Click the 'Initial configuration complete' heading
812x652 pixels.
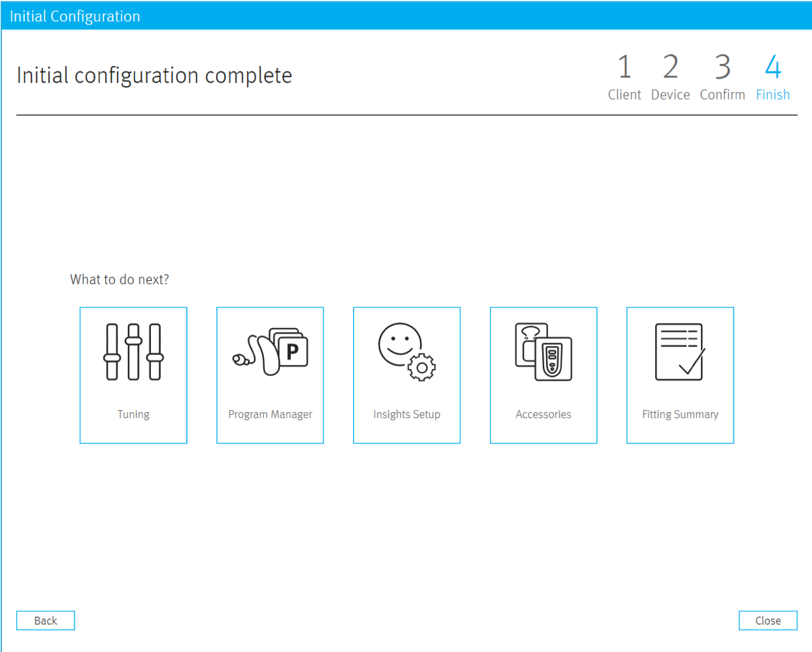[x=154, y=75]
